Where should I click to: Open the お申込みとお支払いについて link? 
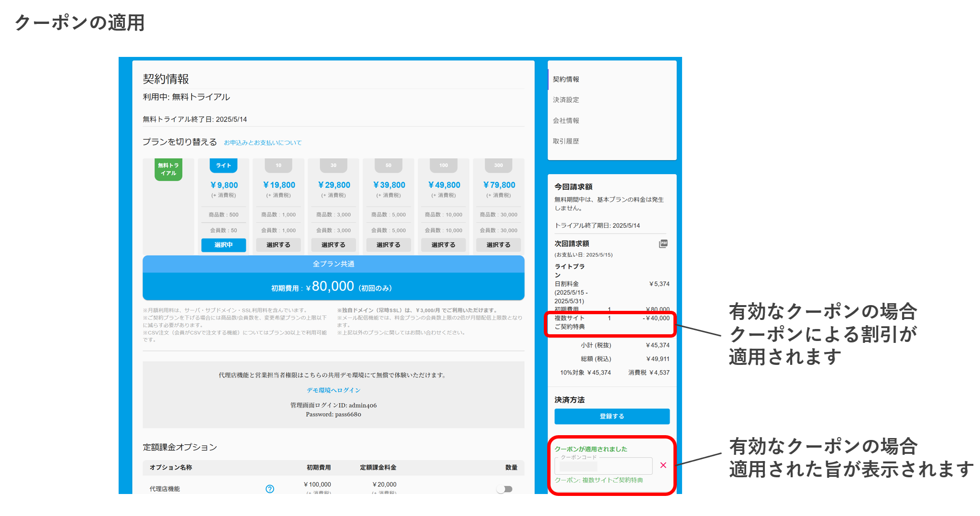(x=263, y=143)
